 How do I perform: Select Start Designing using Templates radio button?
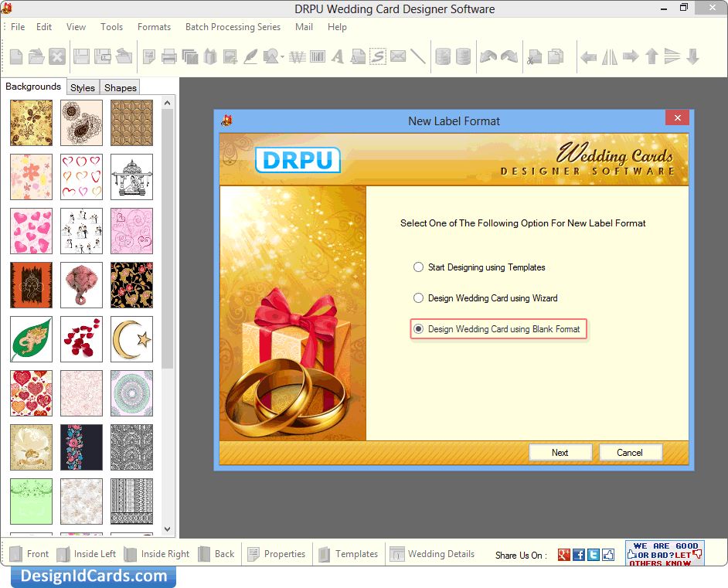point(418,267)
